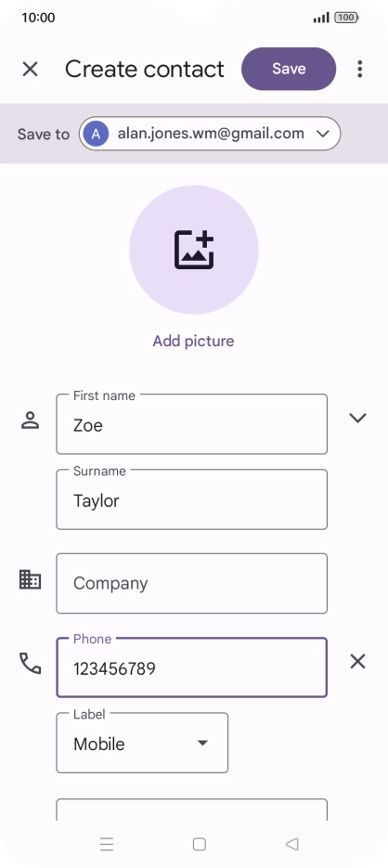
Task: Select the Phone field containing 123456789
Action: [x=191, y=667]
